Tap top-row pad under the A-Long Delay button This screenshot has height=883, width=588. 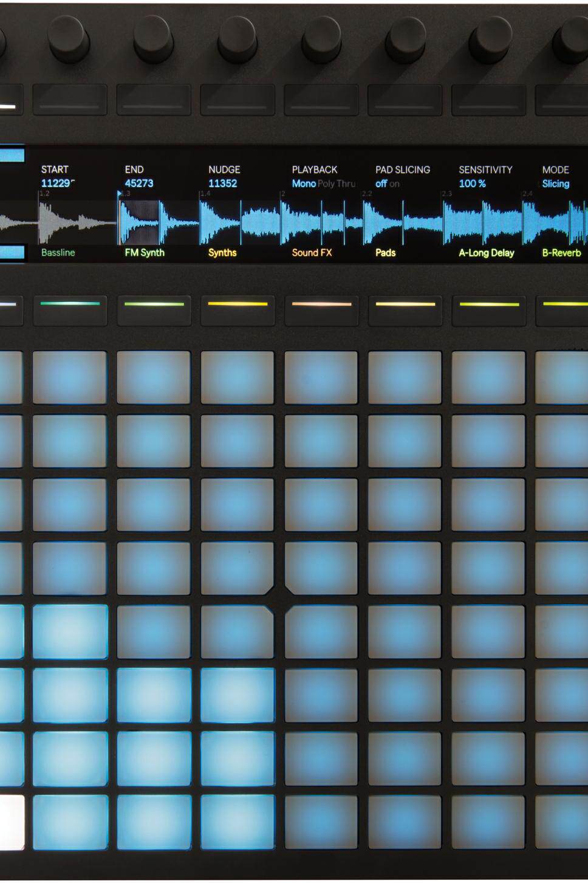tap(489, 377)
